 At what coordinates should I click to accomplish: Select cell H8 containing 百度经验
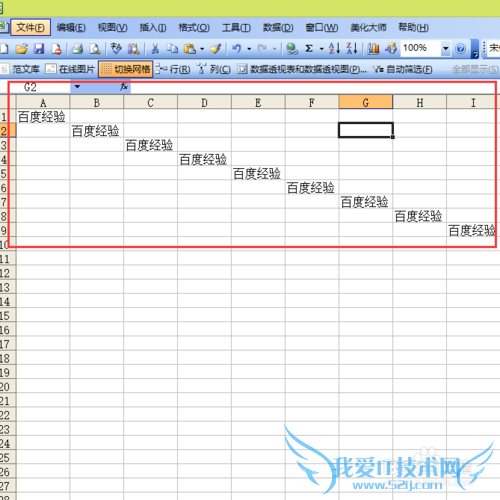click(x=419, y=216)
